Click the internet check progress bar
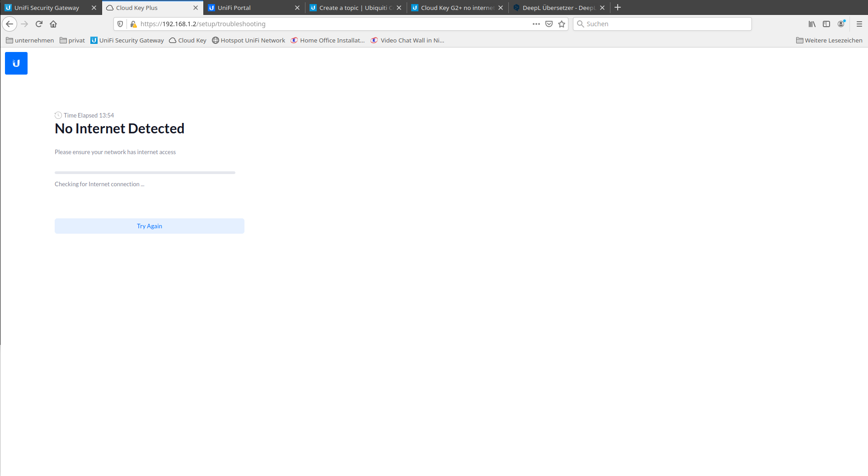The height and width of the screenshot is (476, 868). 145,172
